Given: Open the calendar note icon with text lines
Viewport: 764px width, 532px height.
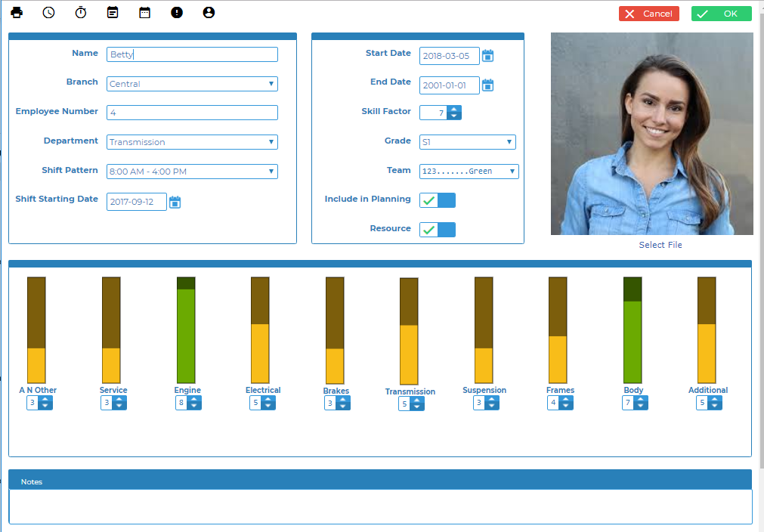Looking at the screenshot, I should [113, 13].
